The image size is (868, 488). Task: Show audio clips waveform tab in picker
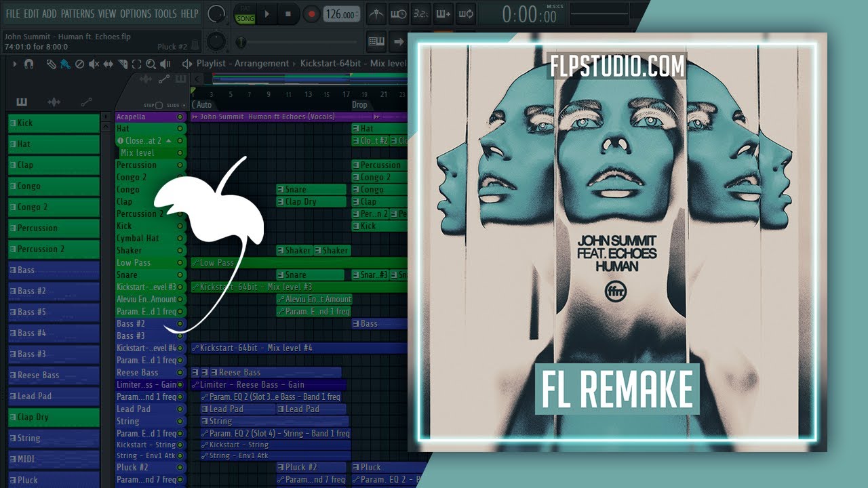[x=54, y=102]
